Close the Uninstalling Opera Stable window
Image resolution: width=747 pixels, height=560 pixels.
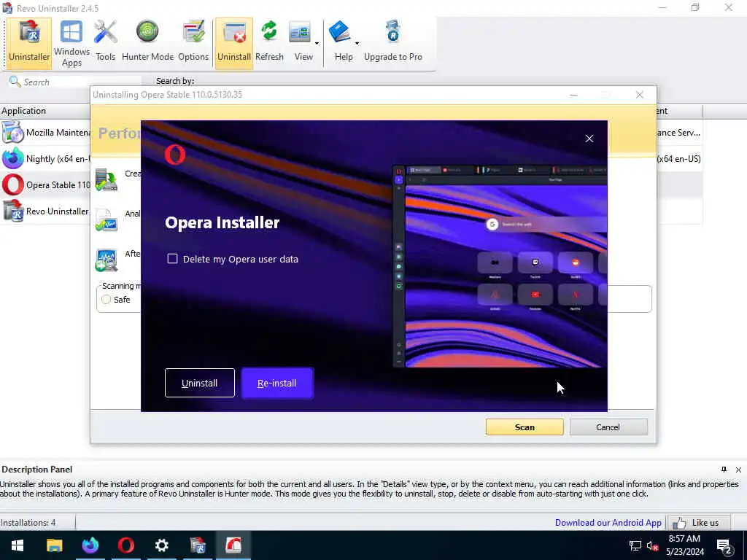click(x=640, y=95)
